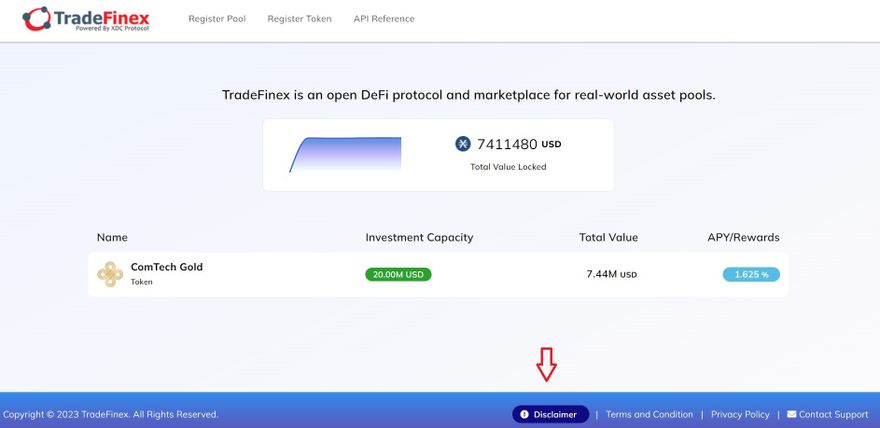
Task: Open the Terms and Condition link
Action: (649, 414)
